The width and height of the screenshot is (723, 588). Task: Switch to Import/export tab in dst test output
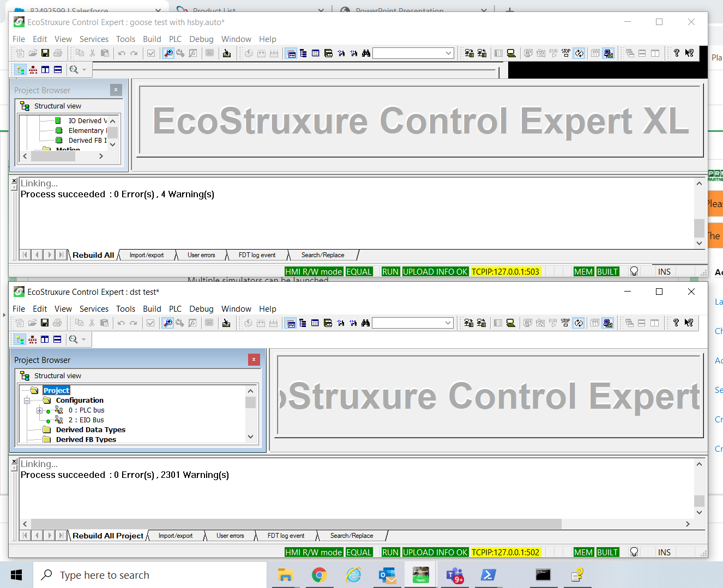click(176, 536)
